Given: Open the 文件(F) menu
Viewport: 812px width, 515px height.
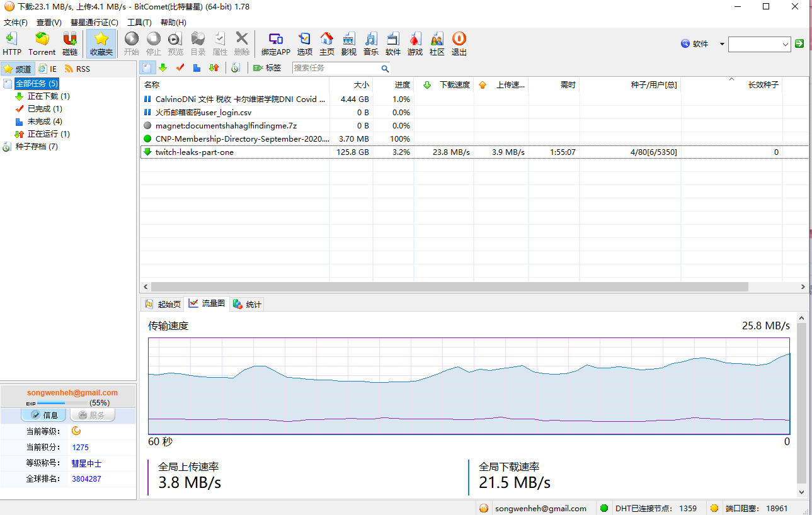Looking at the screenshot, I should [x=16, y=23].
